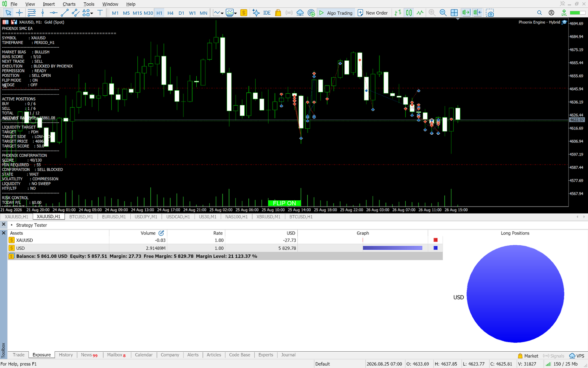Screen dimensions: 588x368
Task: Open the VPS link in the Toolbox
Action: [576, 356]
